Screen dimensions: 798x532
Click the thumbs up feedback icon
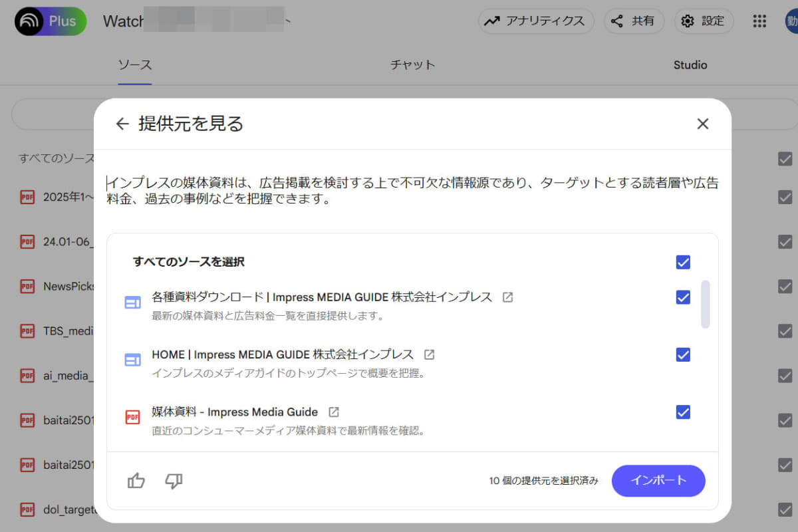coord(136,480)
